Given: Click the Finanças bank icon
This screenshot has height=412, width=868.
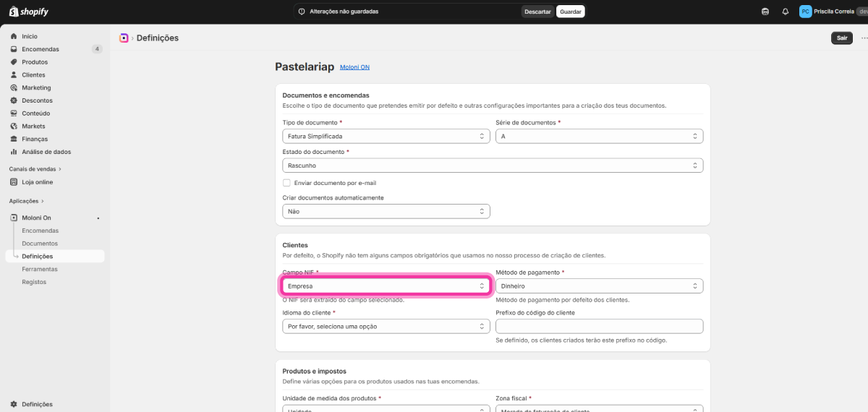Looking at the screenshot, I should click(14, 139).
